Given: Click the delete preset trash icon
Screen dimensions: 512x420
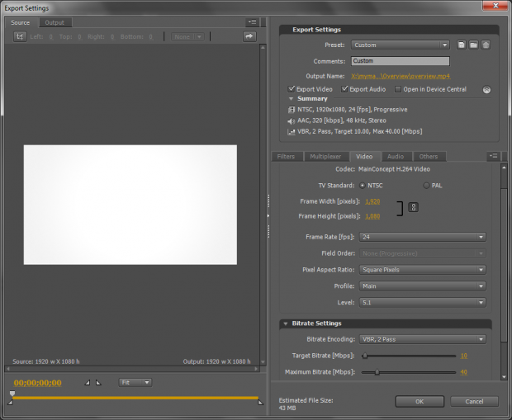Looking at the screenshot, I should tap(486, 45).
